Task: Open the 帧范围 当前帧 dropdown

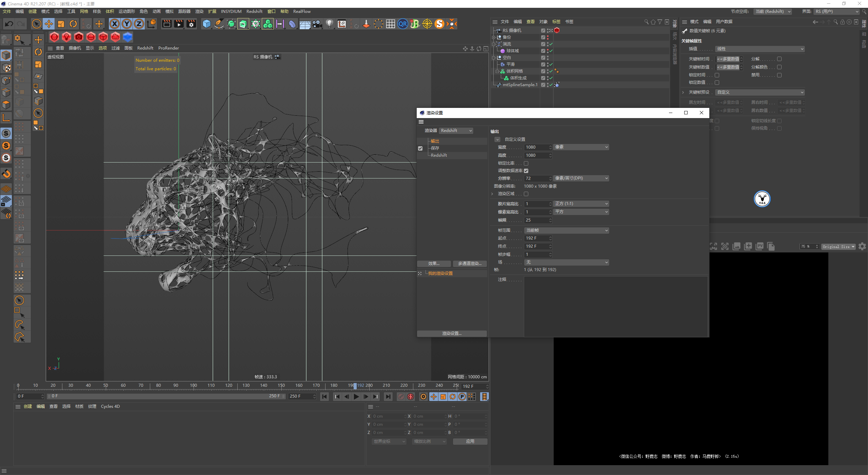Action: point(566,230)
